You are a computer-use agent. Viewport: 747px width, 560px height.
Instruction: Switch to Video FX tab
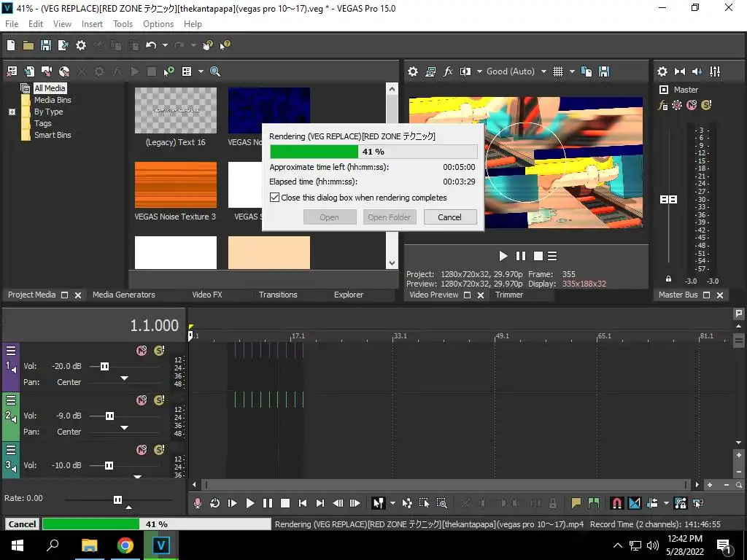pyautogui.click(x=207, y=295)
